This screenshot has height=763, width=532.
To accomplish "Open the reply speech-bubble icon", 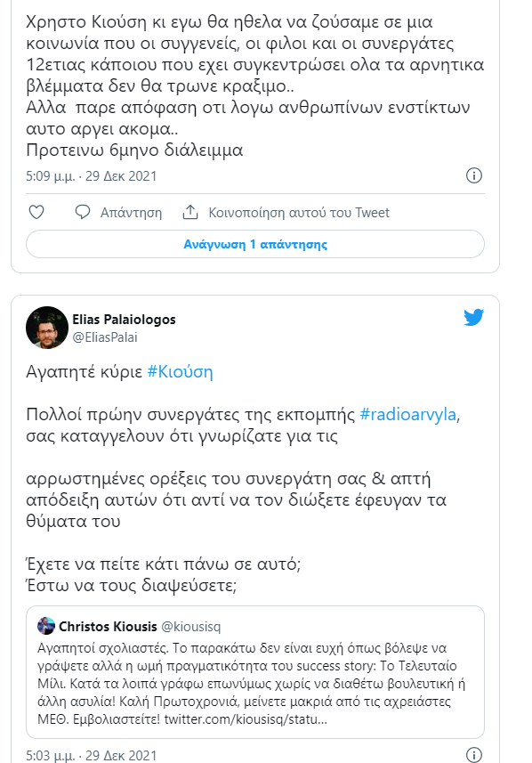I will 83,212.
